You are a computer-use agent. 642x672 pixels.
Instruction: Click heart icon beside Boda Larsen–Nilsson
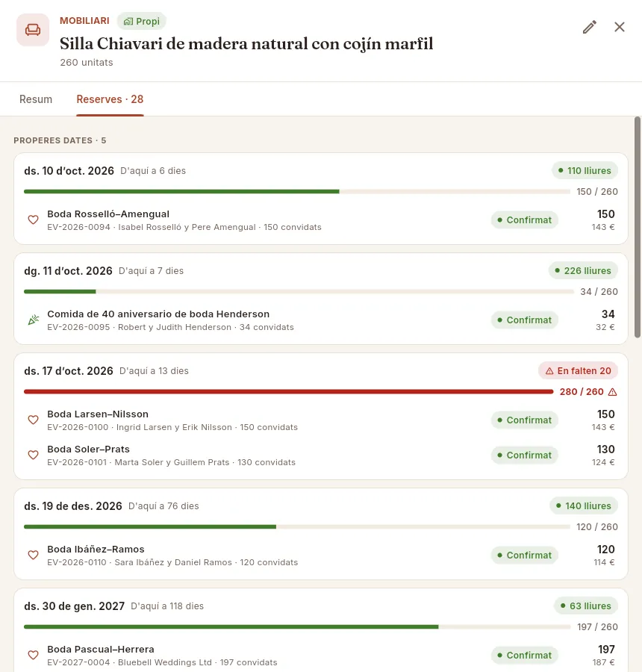coord(33,420)
